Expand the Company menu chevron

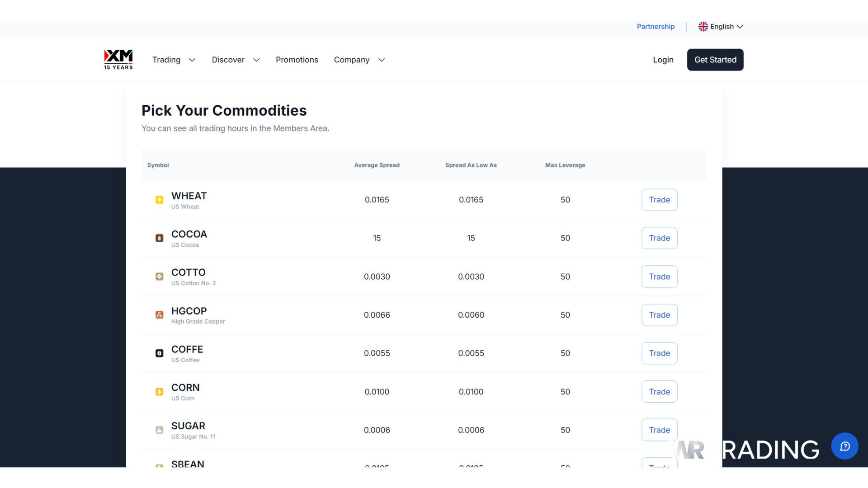382,60
